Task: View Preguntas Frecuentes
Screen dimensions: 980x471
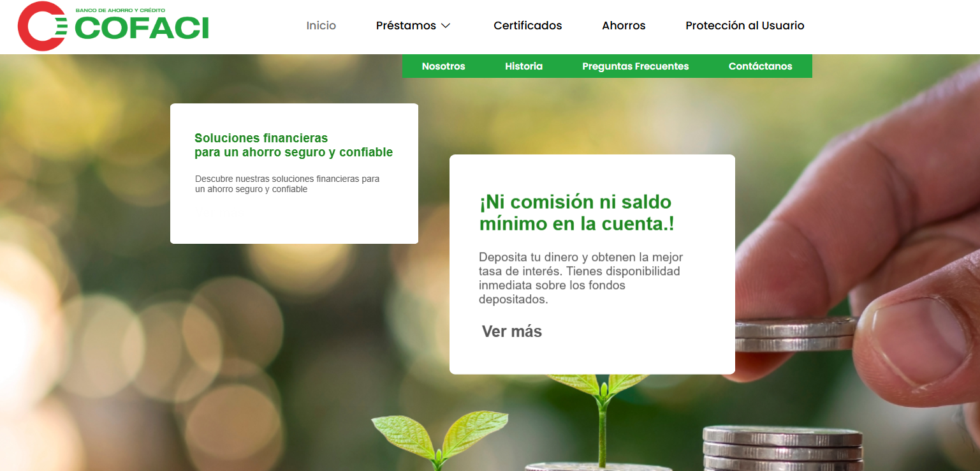Action: 635,66
